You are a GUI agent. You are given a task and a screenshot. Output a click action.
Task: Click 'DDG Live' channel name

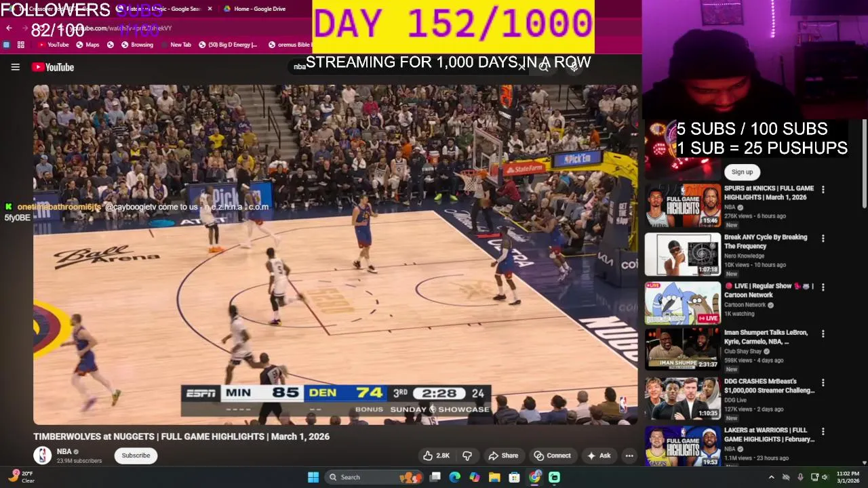click(736, 400)
